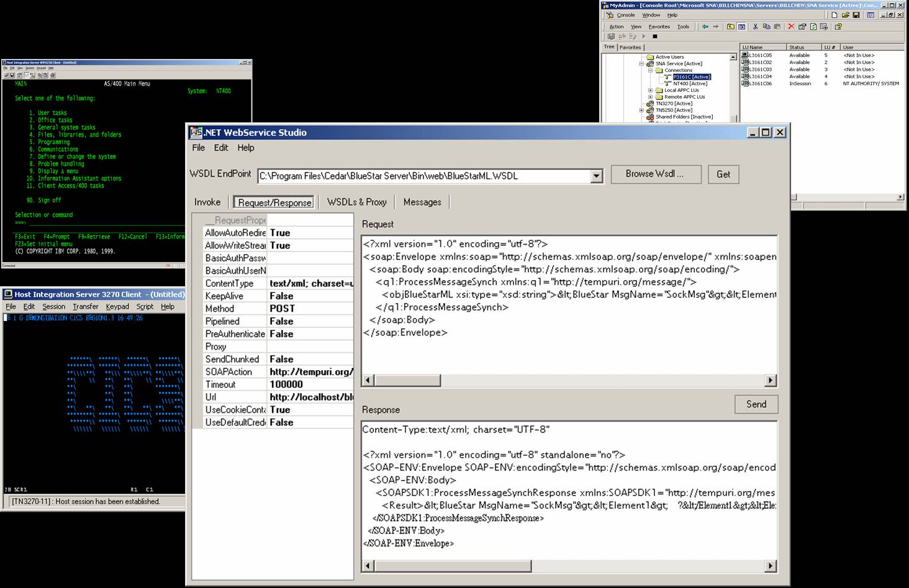Open the Tools menu in MyAdmin
The width and height of the screenshot is (909, 588).
(x=684, y=27)
